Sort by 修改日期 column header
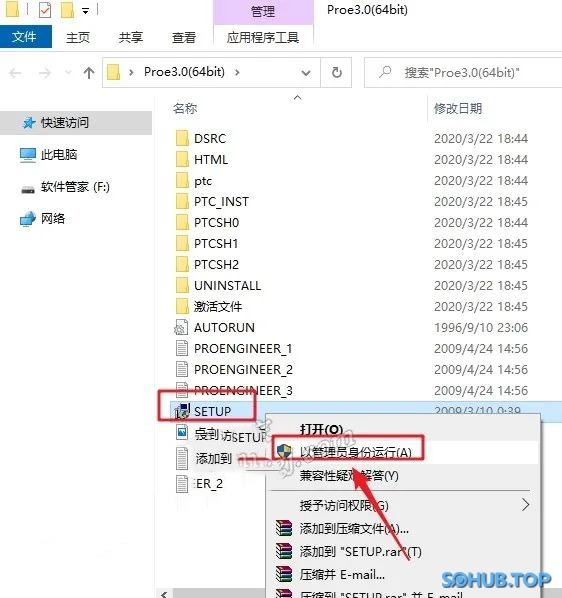 point(458,109)
